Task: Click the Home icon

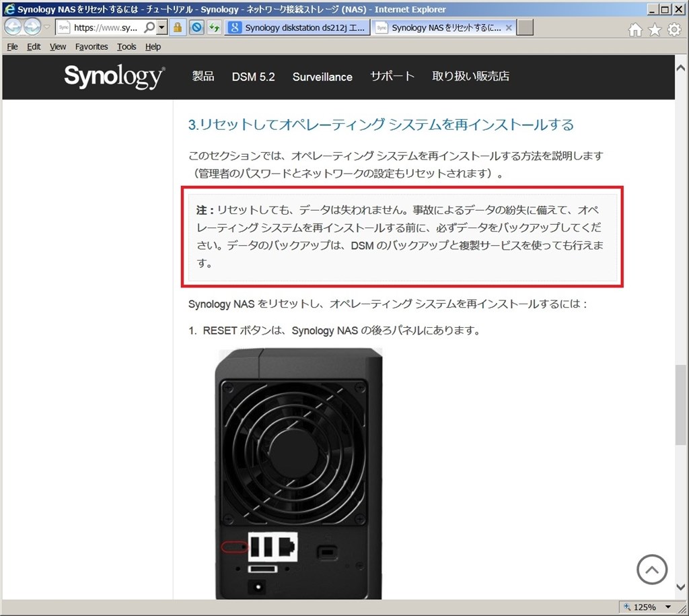Action: click(635, 30)
